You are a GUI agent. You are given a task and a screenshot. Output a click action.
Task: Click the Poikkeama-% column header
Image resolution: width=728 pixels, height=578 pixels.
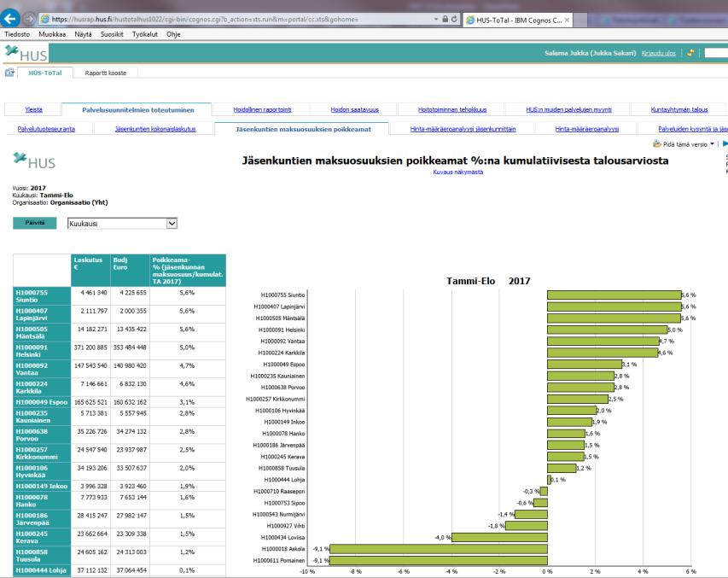(x=188, y=271)
